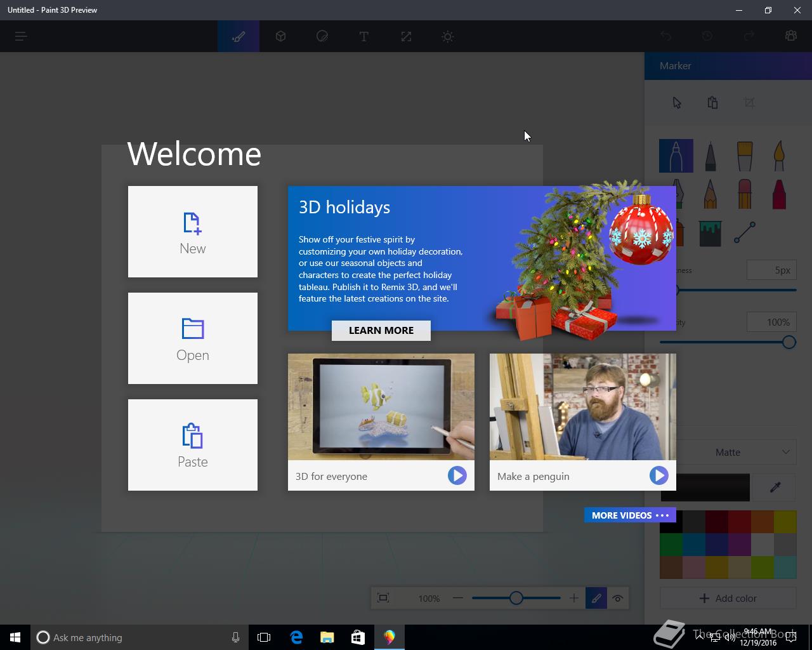Open the Canvas resize tab
Screen dimensions: 812x650
point(406,36)
